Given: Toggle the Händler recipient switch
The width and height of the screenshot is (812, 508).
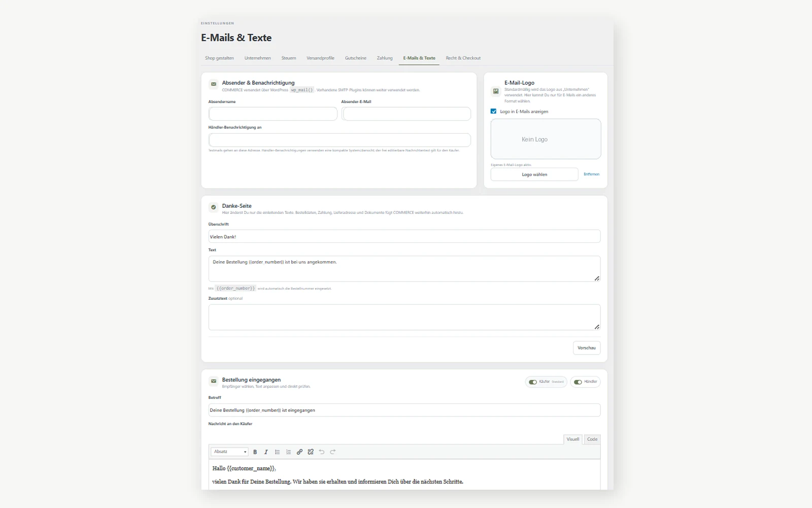Looking at the screenshot, I should click(578, 382).
